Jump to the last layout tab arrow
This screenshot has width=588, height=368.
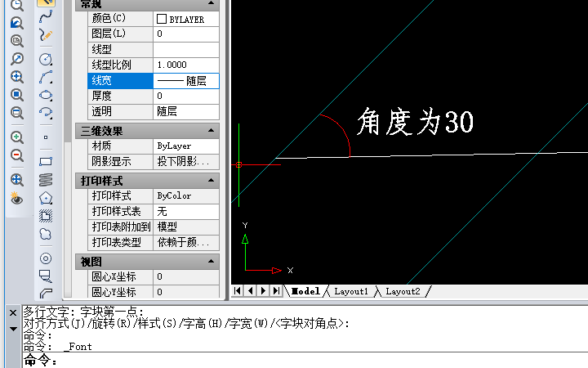[276, 290]
